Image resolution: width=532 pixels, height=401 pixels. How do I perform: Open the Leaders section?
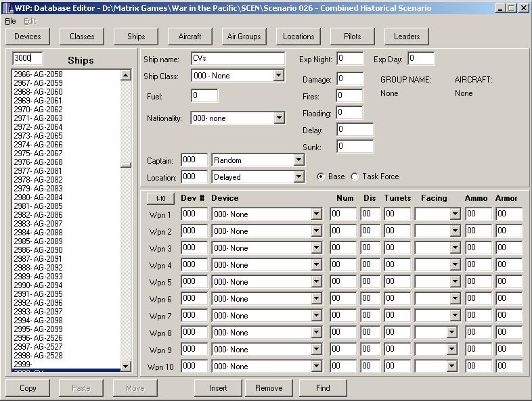coord(407,37)
